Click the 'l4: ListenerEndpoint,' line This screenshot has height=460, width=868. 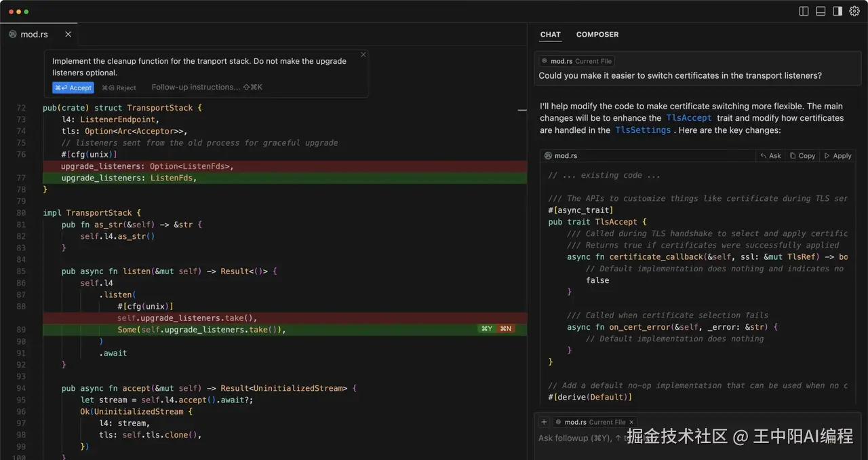tap(110, 119)
